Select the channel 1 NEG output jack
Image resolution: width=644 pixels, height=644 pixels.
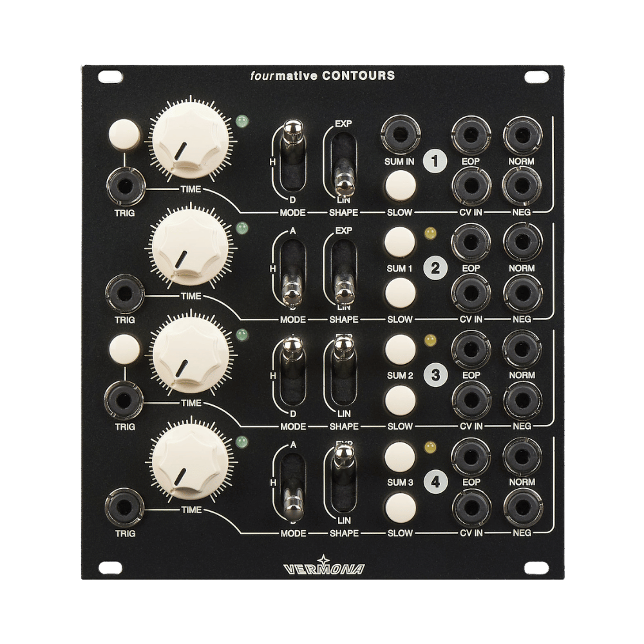click(522, 185)
